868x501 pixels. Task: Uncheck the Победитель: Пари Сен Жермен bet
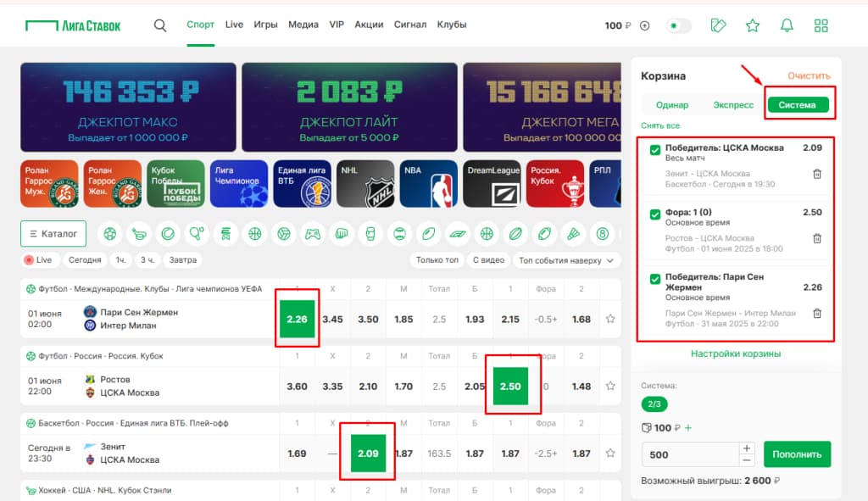pos(655,279)
